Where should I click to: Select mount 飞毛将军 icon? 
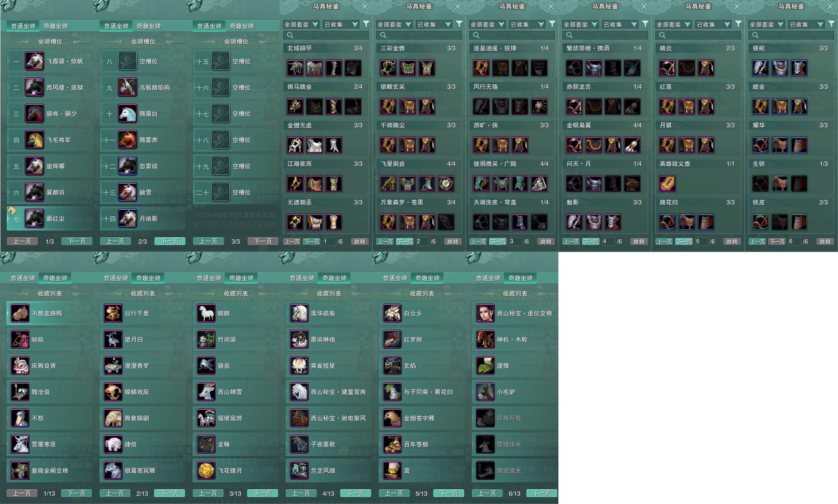34,140
